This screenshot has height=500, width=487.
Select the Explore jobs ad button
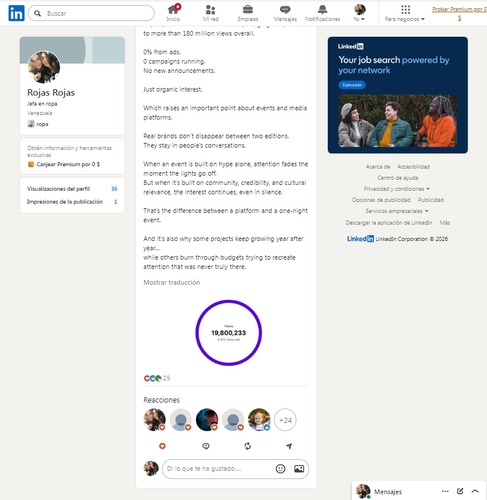point(352,85)
